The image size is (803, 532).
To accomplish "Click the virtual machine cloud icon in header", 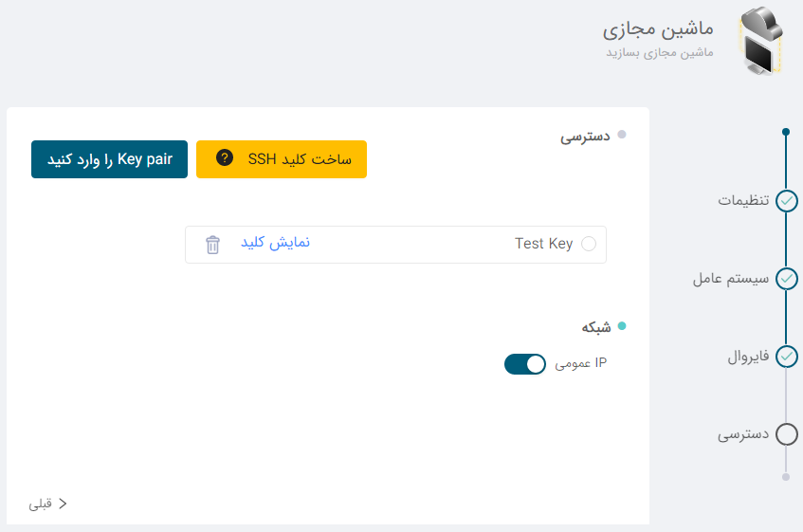I will (x=761, y=41).
